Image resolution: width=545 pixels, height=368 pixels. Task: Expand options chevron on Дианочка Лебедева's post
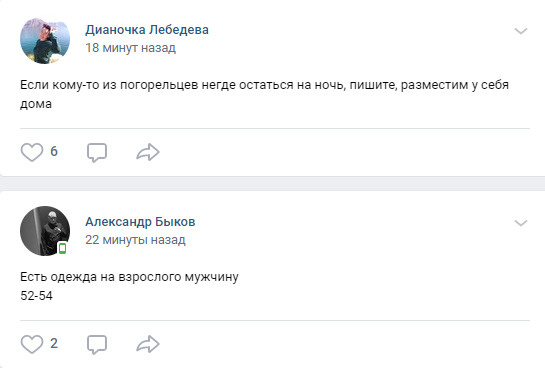521,31
